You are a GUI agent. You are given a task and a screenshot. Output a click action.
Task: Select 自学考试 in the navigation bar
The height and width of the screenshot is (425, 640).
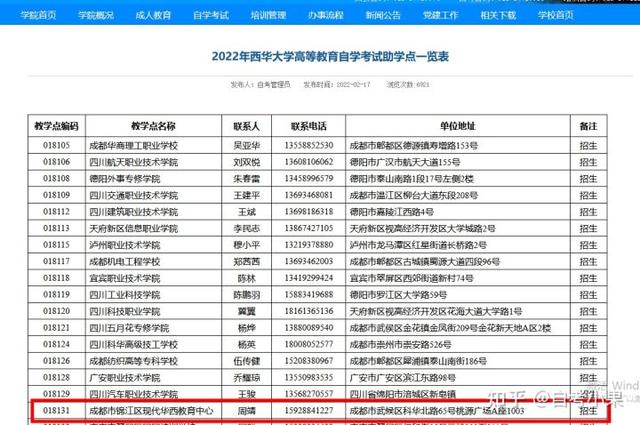click(211, 16)
